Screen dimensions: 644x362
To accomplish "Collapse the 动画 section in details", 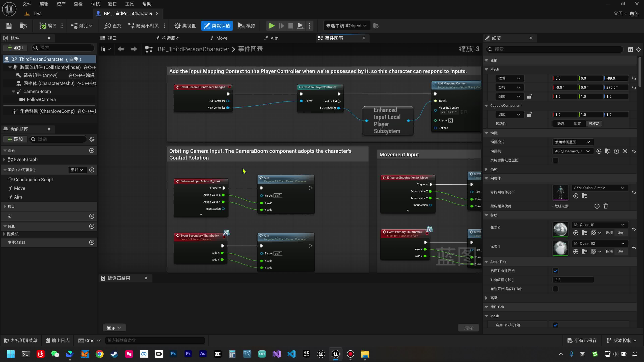I will [x=486, y=133].
